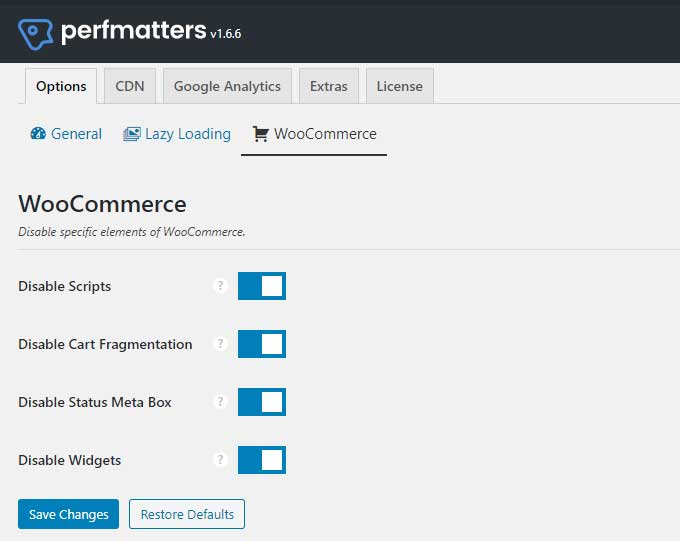
Task: Open help tooltip for Disable Widgets
Action: [220, 459]
